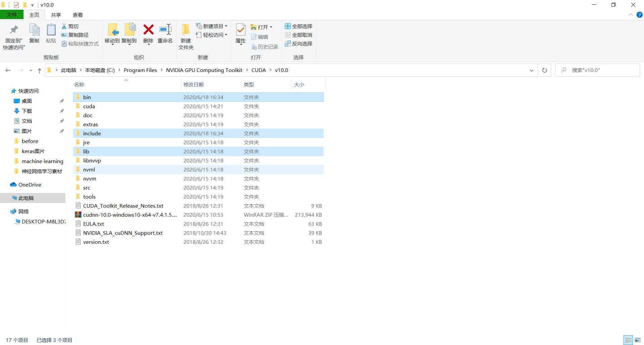The height and width of the screenshot is (345, 644).
Task: Sort by 名称 (Name) column header
Action: click(x=127, y=84)
